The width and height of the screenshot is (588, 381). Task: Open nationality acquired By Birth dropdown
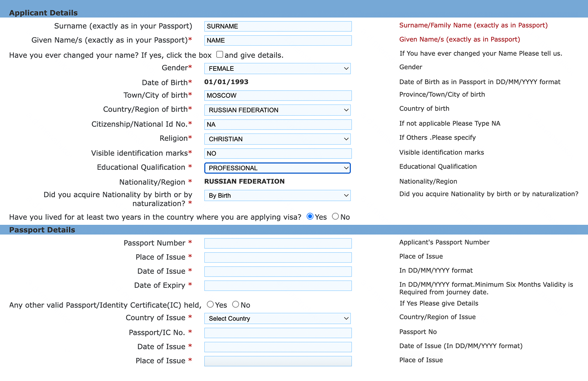click(277, 195)
